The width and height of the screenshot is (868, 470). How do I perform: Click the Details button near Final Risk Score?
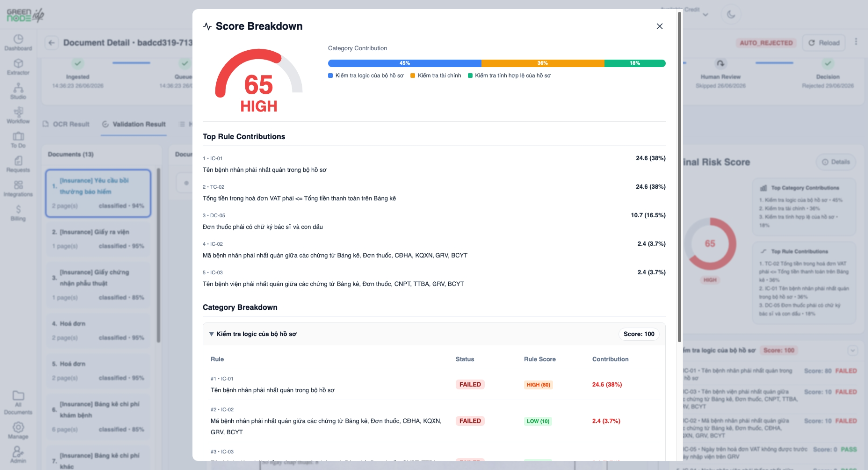[836, 162]
